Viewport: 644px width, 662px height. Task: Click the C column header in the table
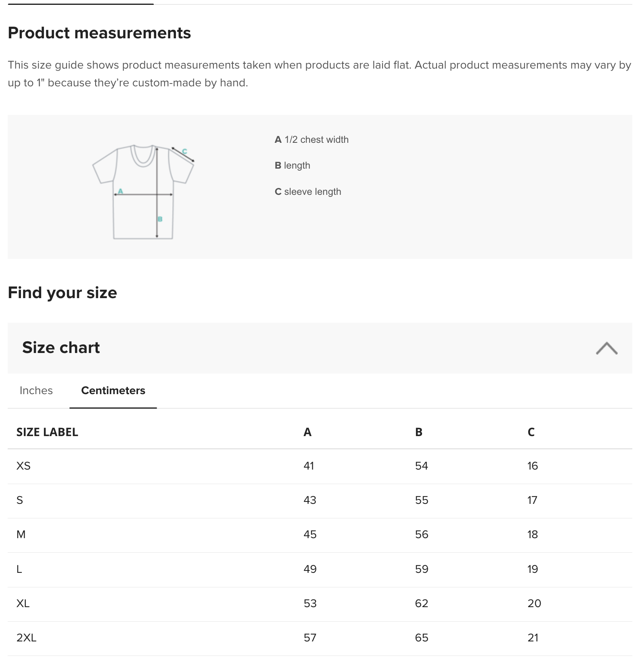point(531,432)
